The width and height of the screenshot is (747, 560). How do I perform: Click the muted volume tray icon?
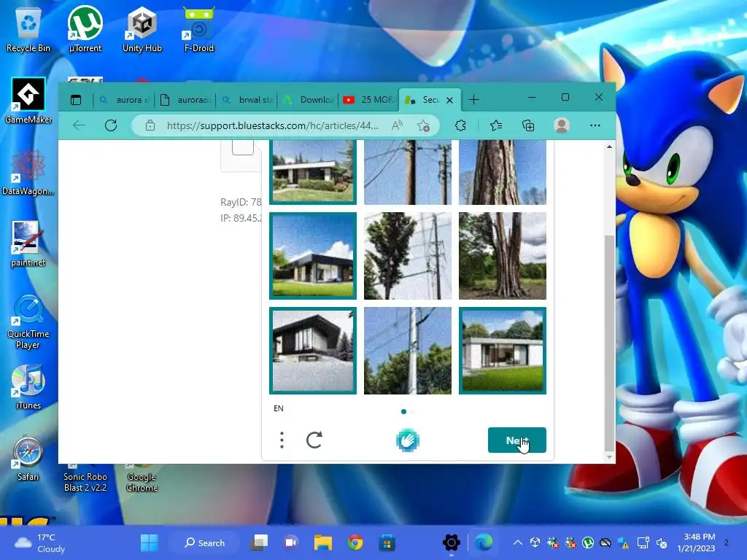[661, 542]
